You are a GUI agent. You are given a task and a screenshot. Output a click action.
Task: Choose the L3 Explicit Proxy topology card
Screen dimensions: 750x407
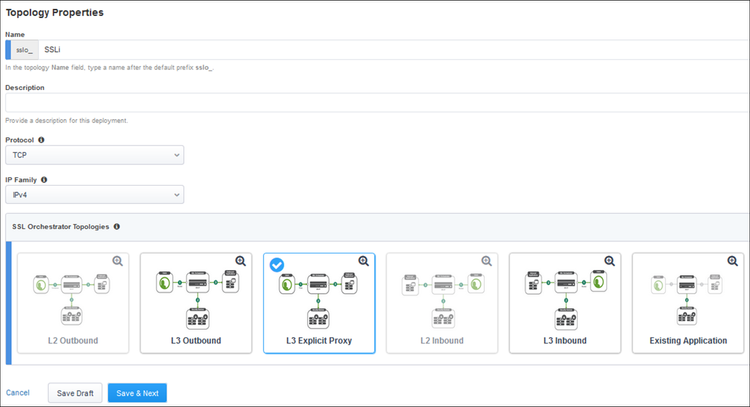319,303
